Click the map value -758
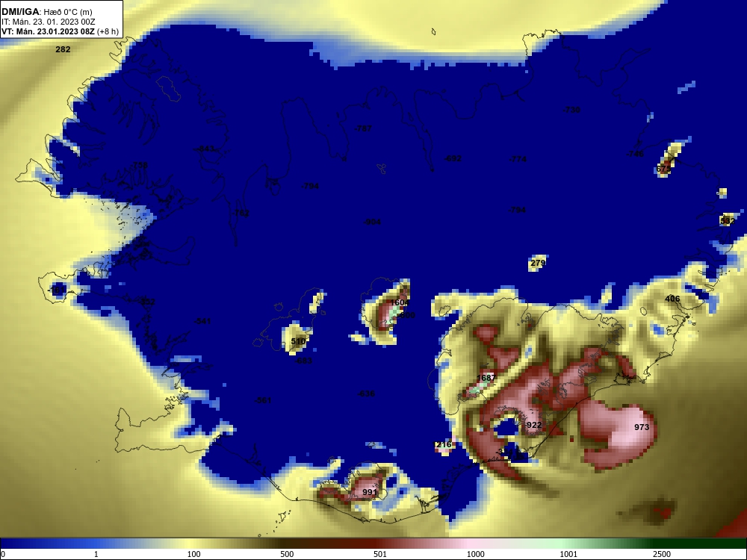The width and height of the screenshot is (747, 560). point(139,165)
